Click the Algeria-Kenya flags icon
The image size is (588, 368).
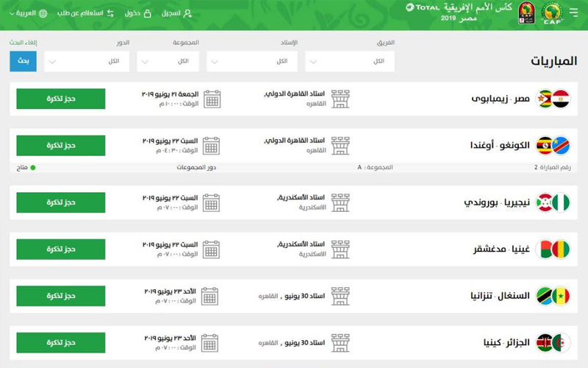(x=553, y=342)
